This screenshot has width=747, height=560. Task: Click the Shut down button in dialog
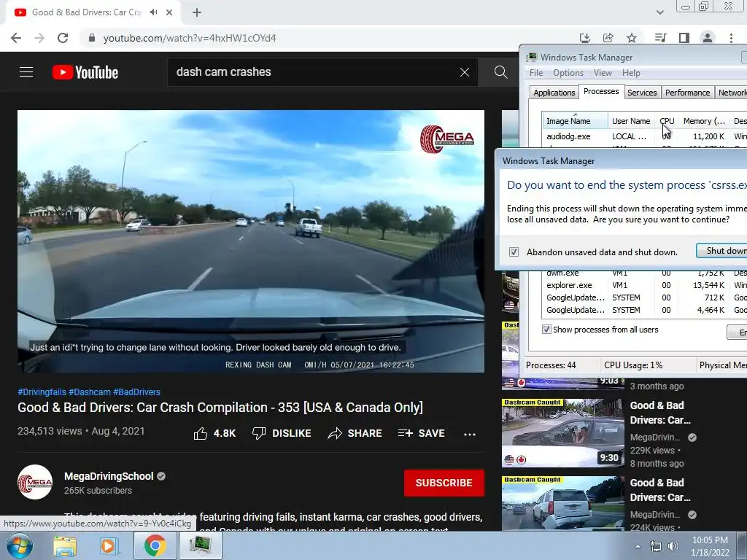pos(721,251)
